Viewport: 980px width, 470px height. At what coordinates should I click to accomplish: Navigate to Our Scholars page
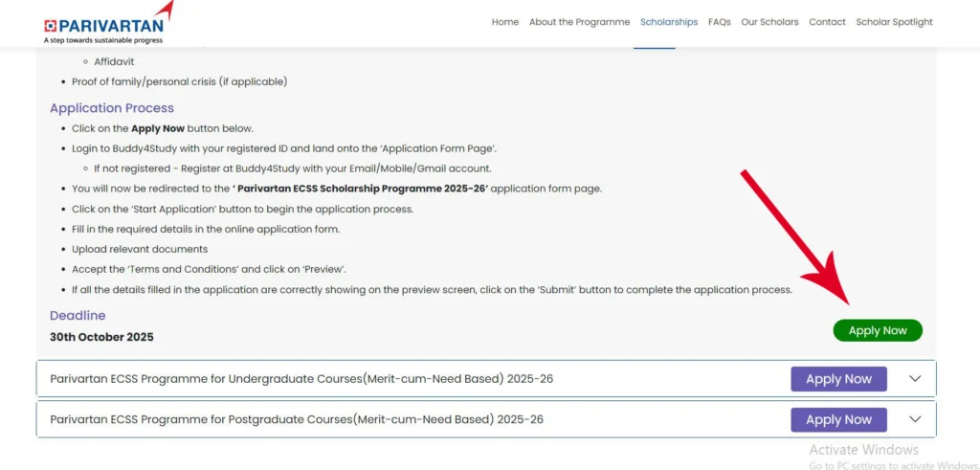tap(769, 22)
